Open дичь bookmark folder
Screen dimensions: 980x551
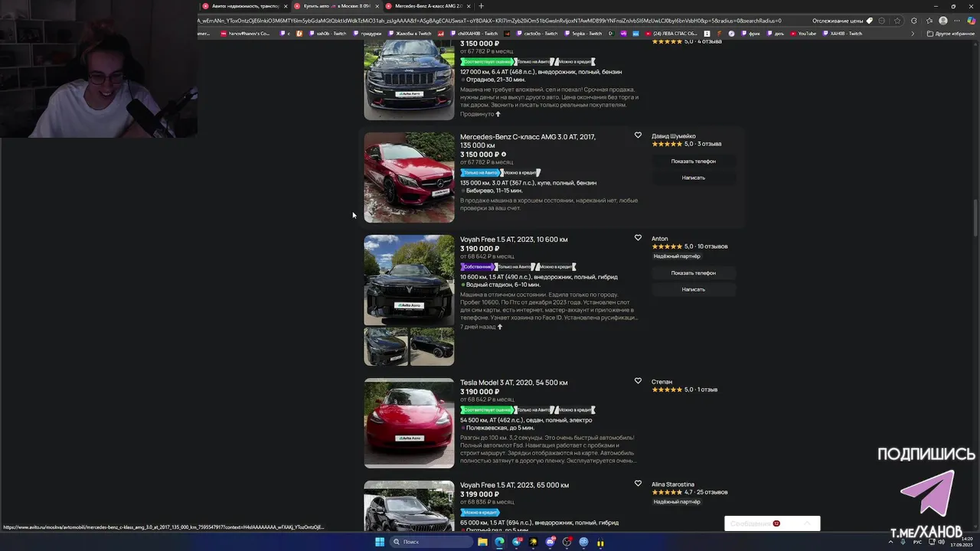pyautogui.click(x=776, y=34)
